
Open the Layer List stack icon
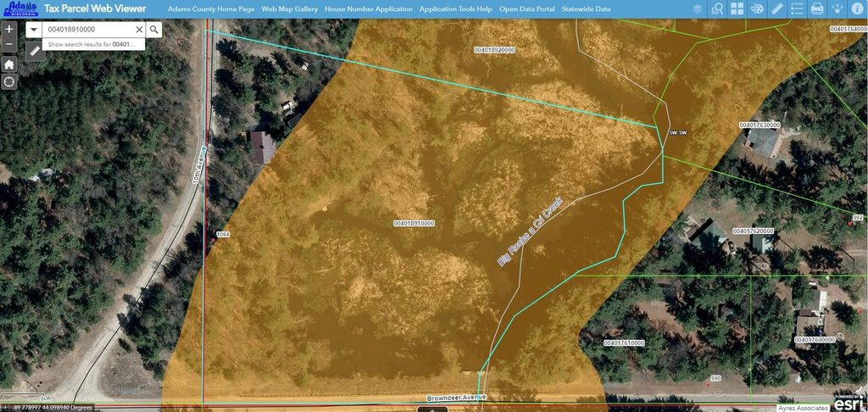point(697,9)
